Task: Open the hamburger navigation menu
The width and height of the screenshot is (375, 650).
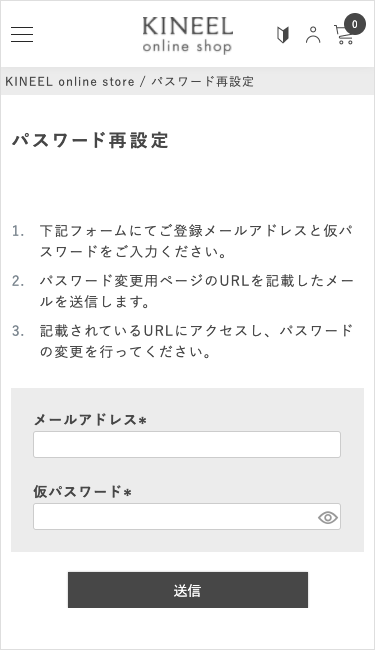Action: 22,34
